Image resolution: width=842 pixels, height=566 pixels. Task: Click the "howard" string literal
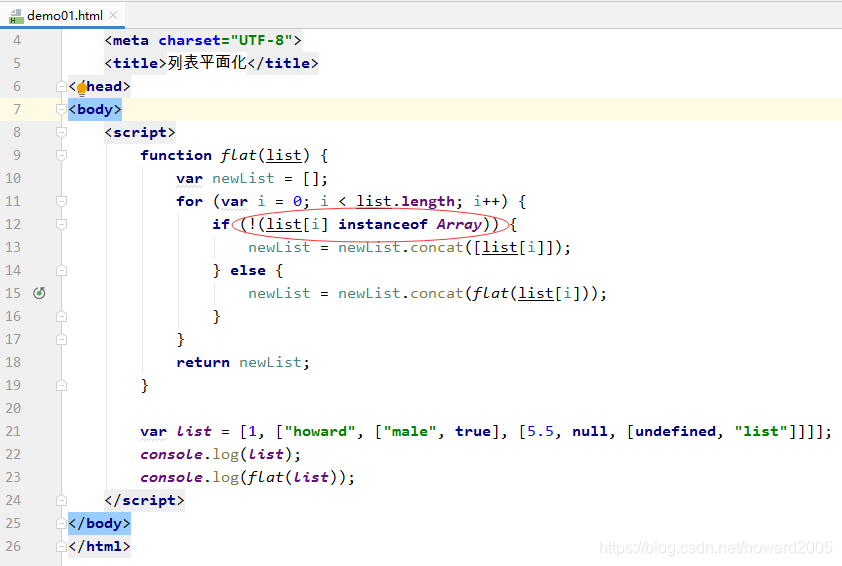tap(320, 431)
